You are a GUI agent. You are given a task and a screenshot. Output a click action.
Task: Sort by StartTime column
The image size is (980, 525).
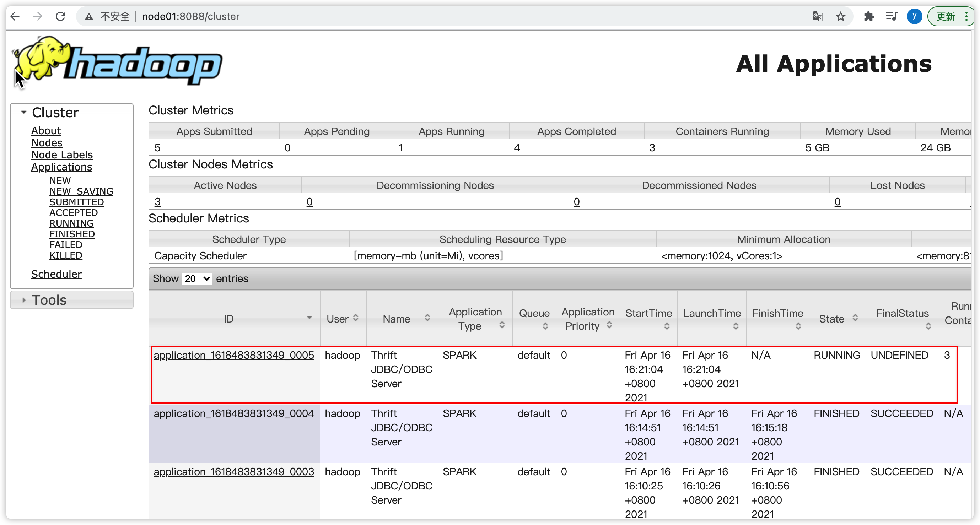(648, 318)
